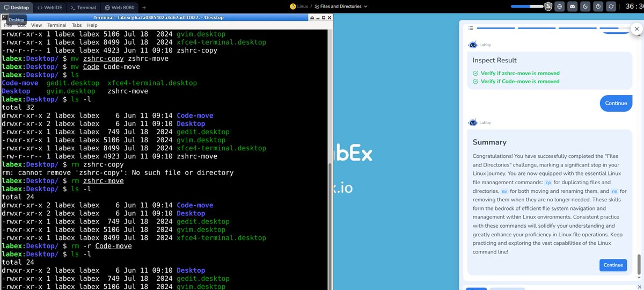Click the 'mv' code tag in Summary

[x=504, y=191]
